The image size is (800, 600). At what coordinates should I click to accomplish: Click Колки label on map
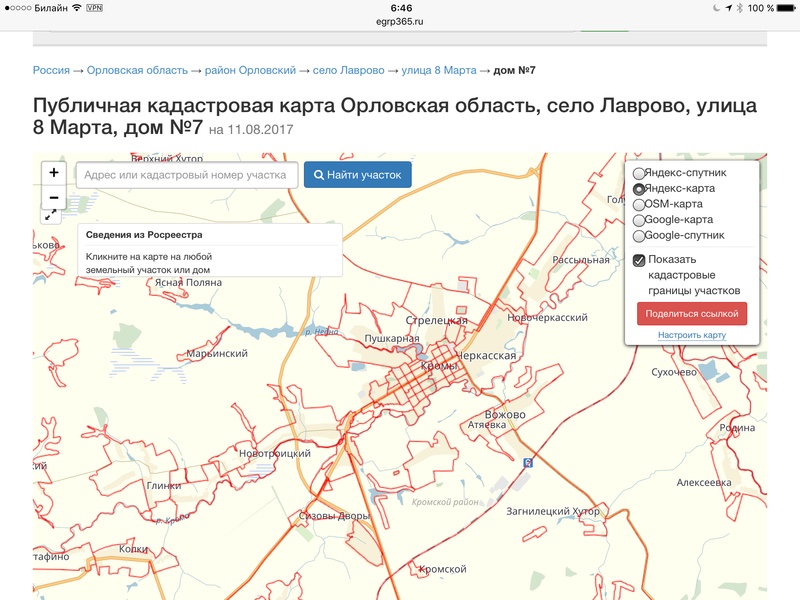[133, 549]
